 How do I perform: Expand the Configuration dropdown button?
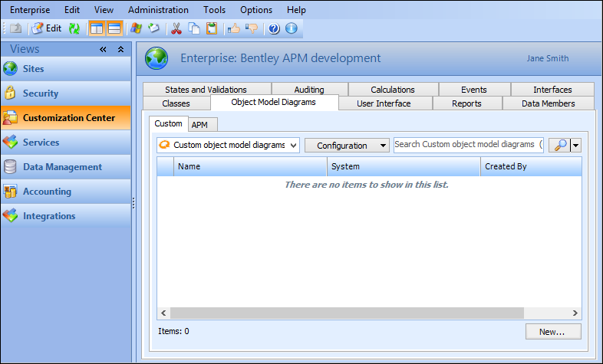pos(347,146)
